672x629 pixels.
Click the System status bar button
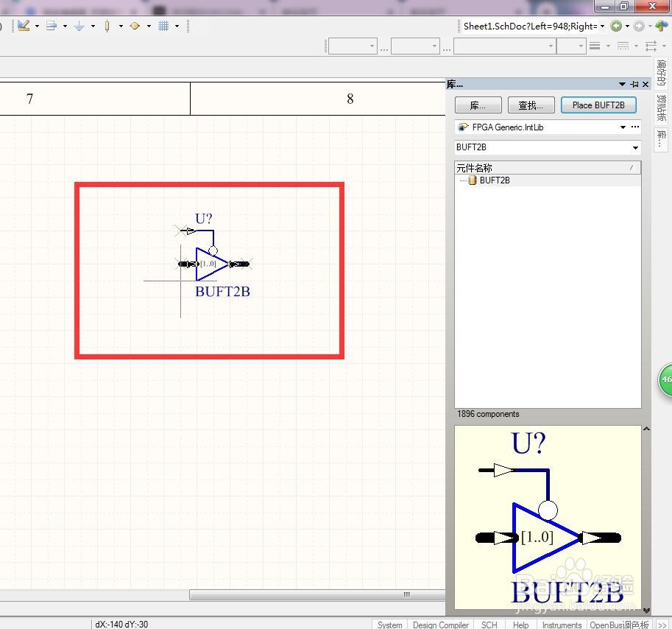tap(389, 625)
